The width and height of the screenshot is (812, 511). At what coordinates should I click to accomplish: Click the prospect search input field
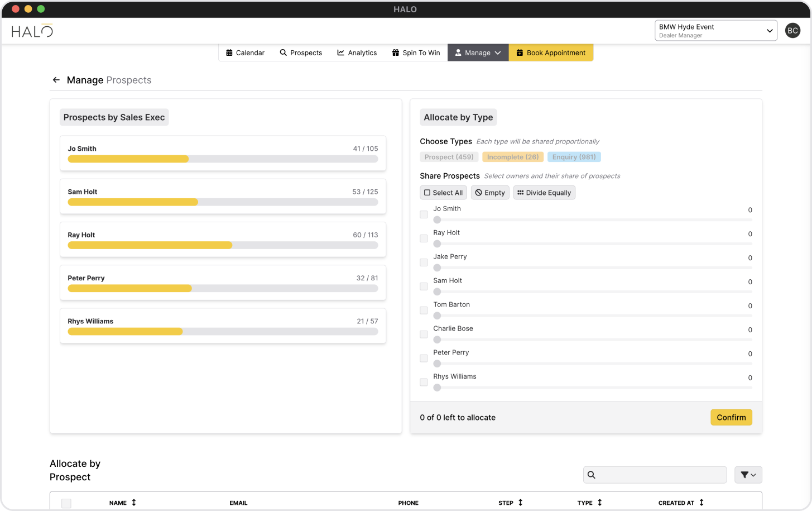click(655, 475)
